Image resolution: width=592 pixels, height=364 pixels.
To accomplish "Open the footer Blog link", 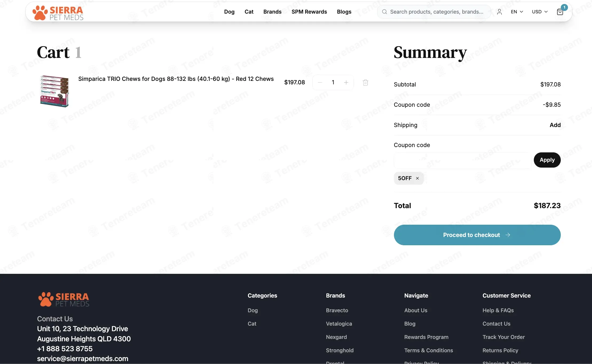I will [410, 324].
